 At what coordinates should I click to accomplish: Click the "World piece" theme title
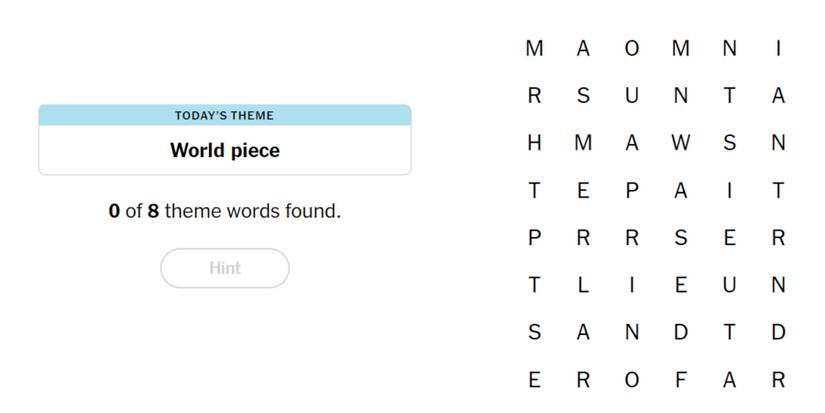coord(224,151)
